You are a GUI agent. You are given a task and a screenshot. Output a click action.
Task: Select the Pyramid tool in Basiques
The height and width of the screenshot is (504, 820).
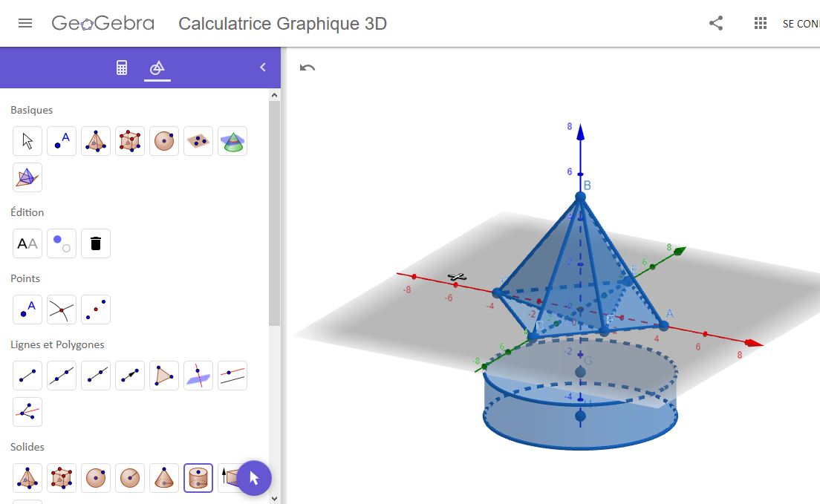click(x=96, y=141)
